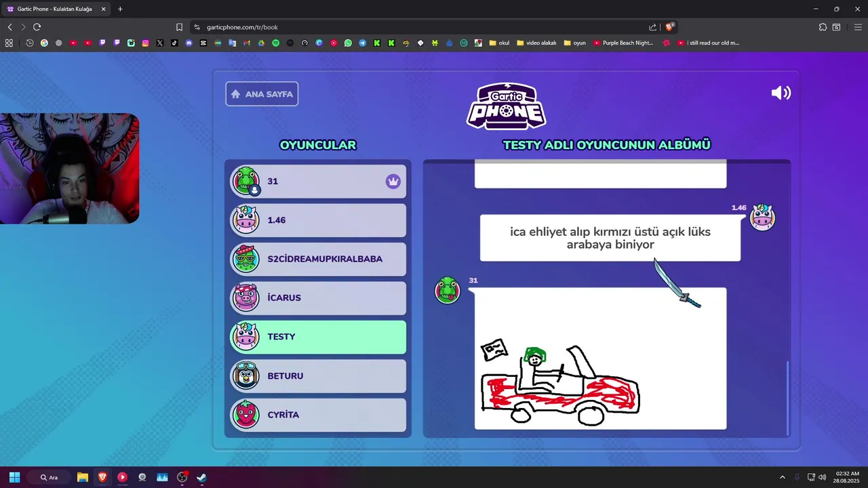Open the Windows Start menu
868x488 pixels.
[14, 477]
